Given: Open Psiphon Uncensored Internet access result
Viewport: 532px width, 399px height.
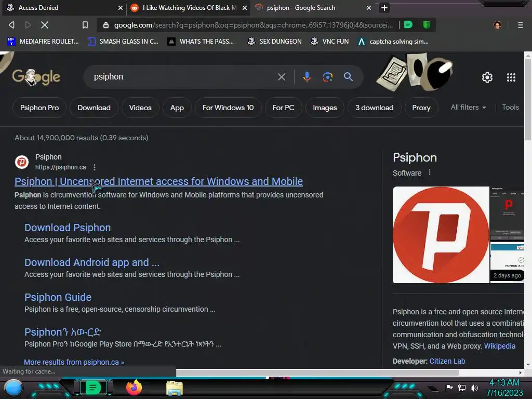Looking at the screenshot, I should (x=158, y=181).
